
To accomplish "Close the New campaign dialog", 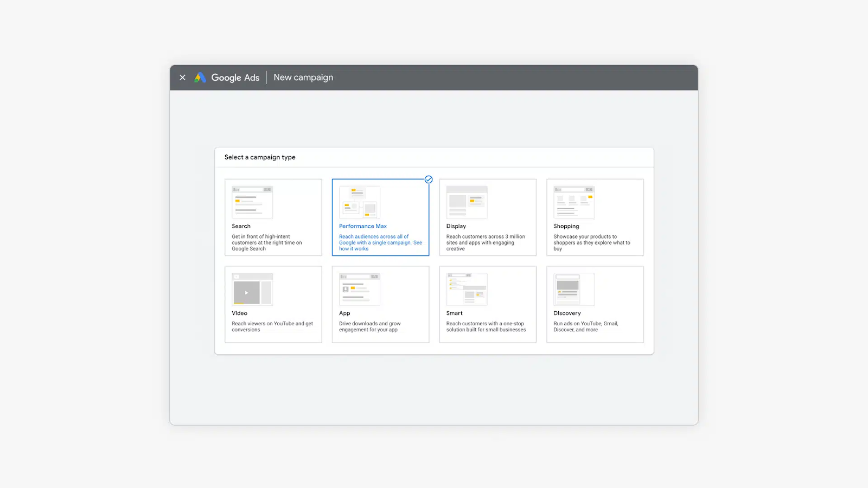I will [x=182, y=78].
